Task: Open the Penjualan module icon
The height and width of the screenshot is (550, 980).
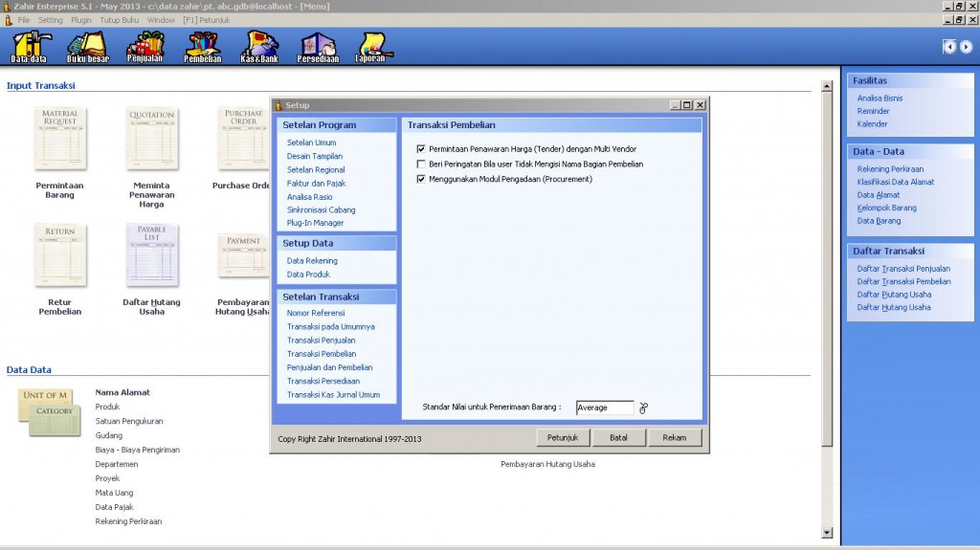Action: coord(145,46)
